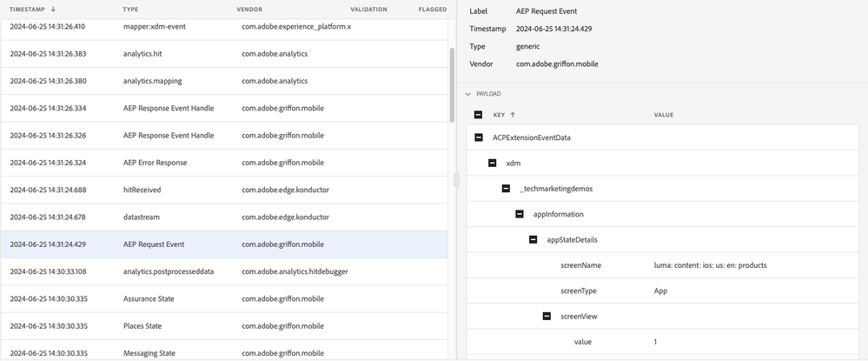Image resolution: width=868 pixels, height=361 pixels.
Task: Select the datastream event row
Action: [224, 217]
